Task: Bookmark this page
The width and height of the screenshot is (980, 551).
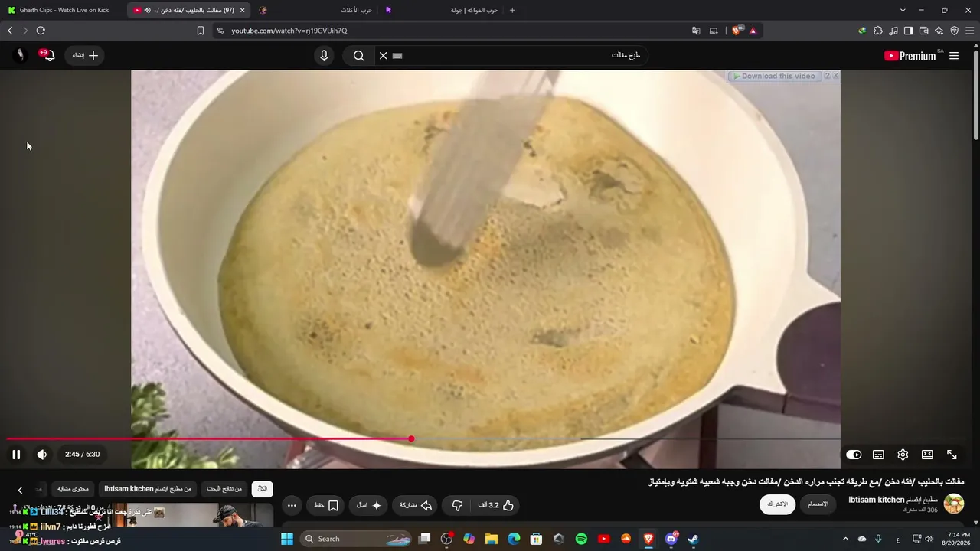Action: point(201,31)
